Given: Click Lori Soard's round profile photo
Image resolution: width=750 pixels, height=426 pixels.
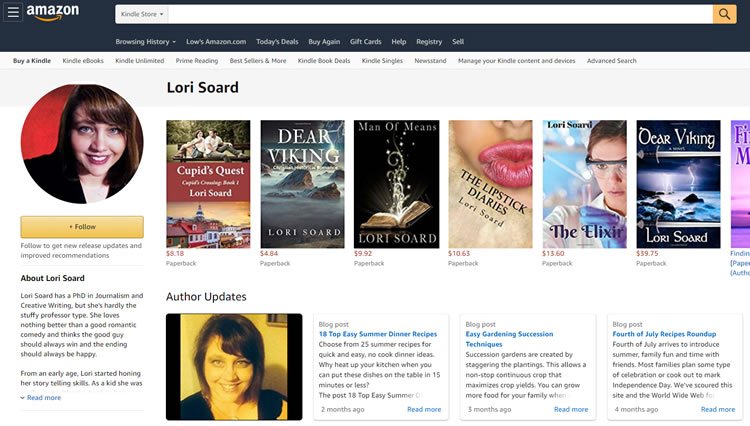Looking at the screenshot, I should (82, 144).
